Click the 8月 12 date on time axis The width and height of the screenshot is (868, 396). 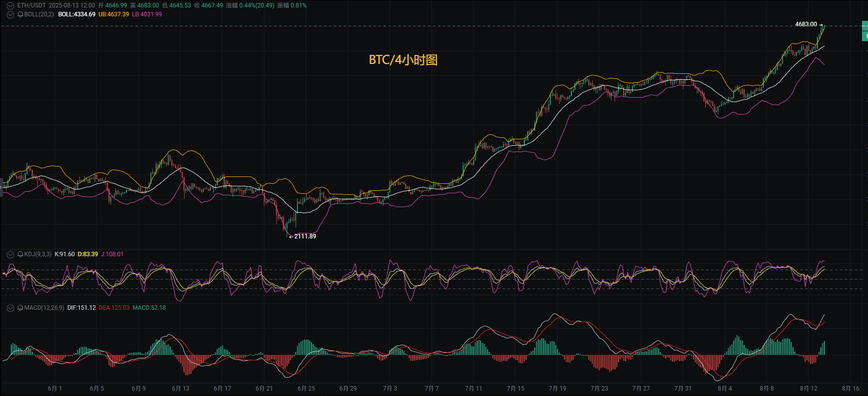tap(809, 389)
